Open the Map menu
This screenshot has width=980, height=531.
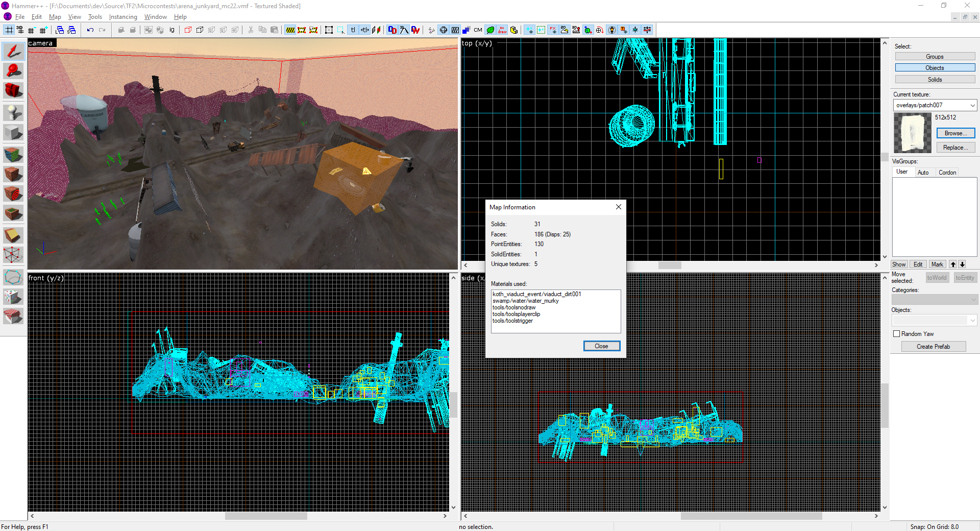pyautogui.click(x=55, y=17)
